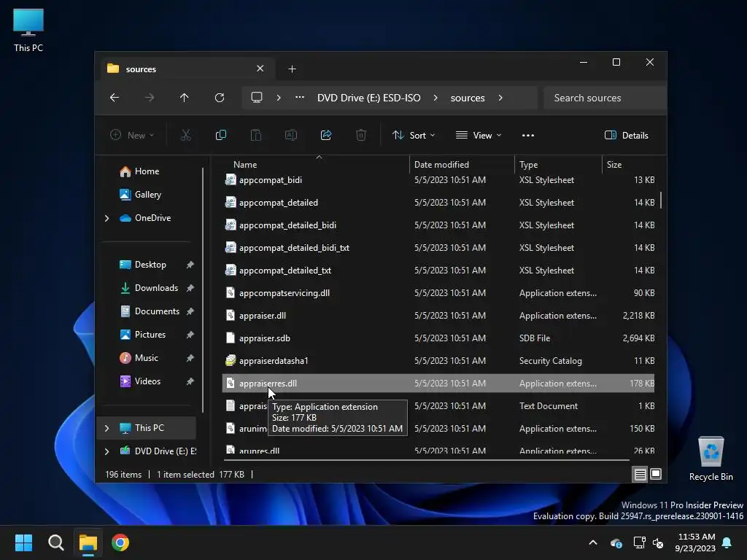Image resolution: width=747 pixels, height=560 pixels.
Task: Open the address bar ellipsis overflow
Action: (300, 98)
